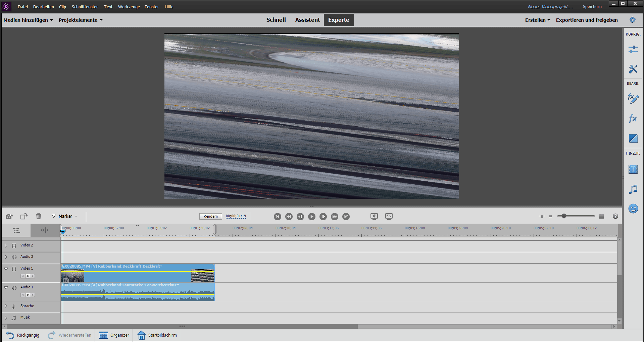644x342 pixels.
Task: Delete selection using the trash icon
Action: click(x=38, y=216)
